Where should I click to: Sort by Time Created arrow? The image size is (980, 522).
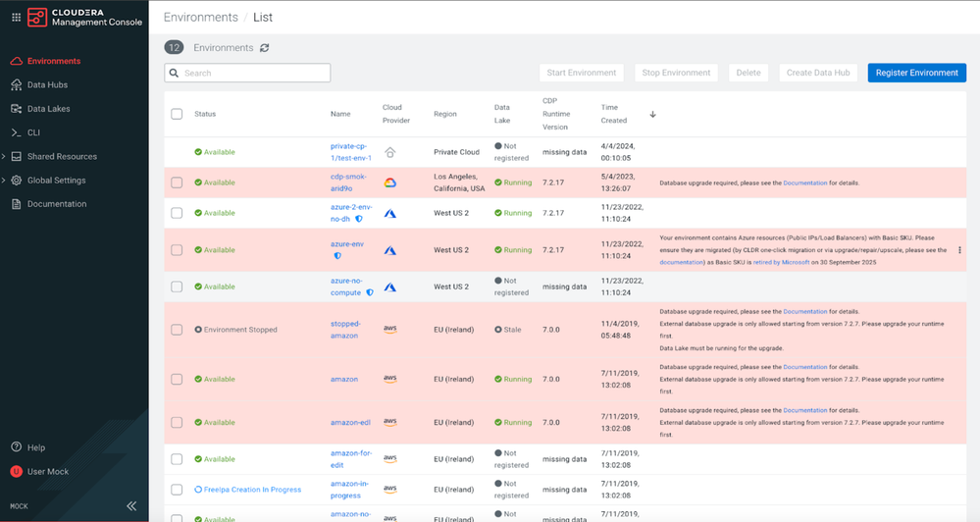pos(652,115)
